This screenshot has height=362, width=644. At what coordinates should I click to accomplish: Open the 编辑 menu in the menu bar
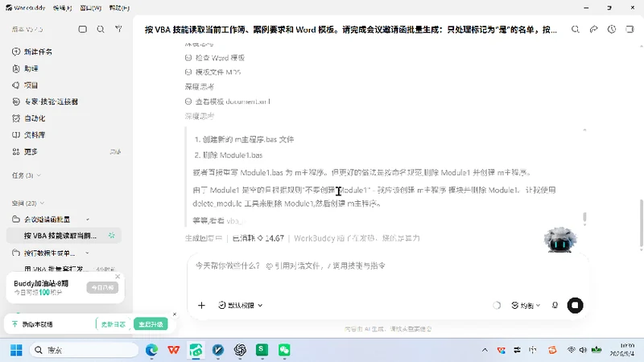[63, 8]
